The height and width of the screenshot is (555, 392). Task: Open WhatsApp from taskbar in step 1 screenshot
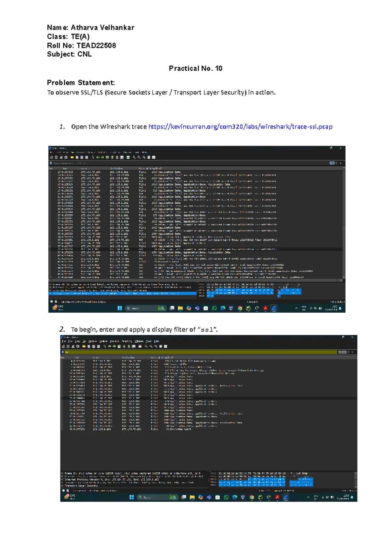pyautogui.click(x=214, y=308)
